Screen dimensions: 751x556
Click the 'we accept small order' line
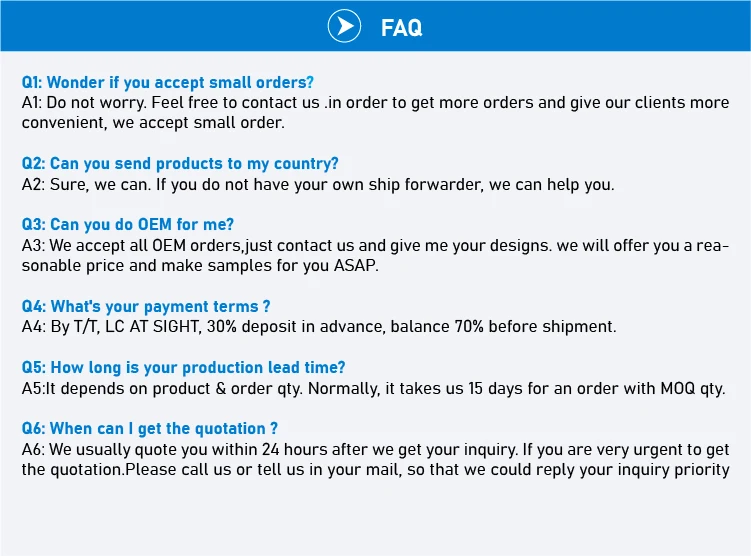pos(153,123)
